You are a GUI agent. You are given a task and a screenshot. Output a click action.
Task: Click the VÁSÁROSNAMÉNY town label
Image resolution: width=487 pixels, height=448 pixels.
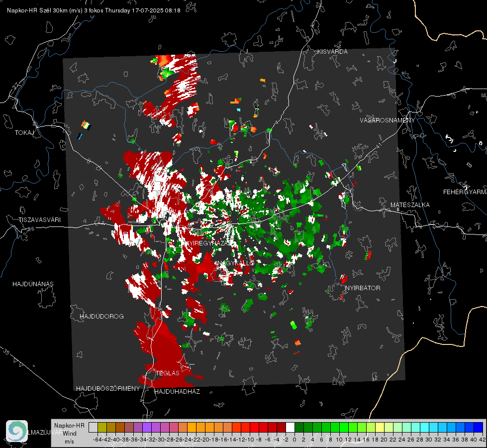click(x=388, y=120)
